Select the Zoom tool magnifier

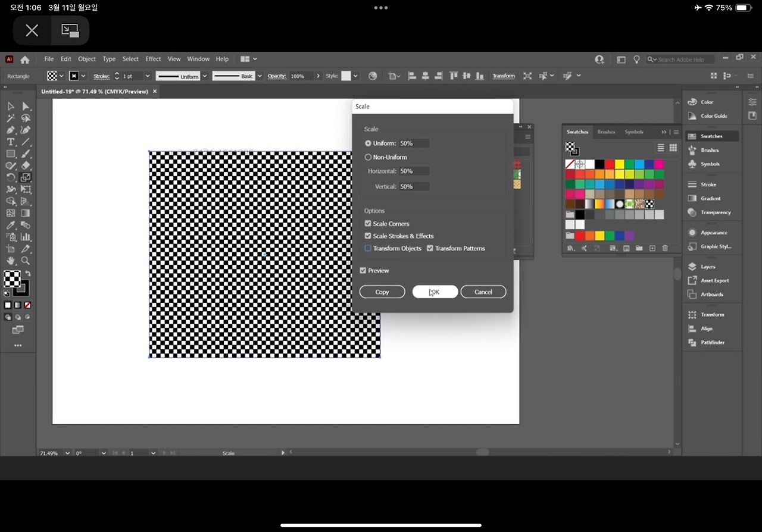pyautogui.click(x=26, y=261)
